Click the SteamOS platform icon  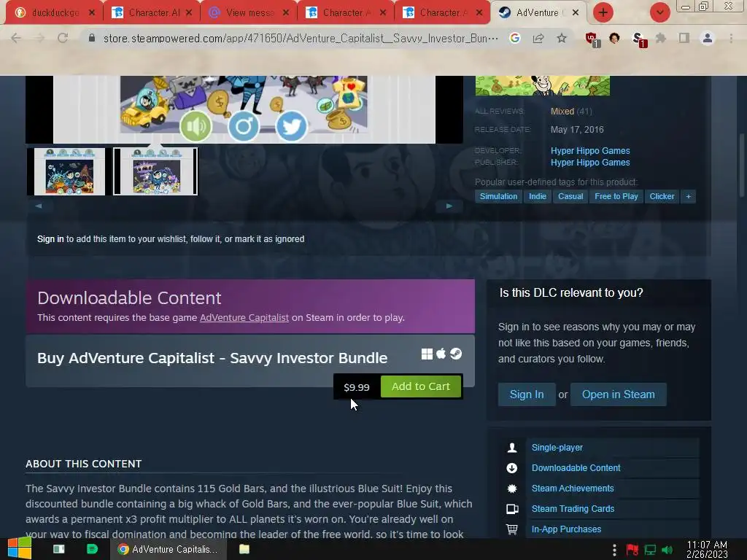click(456, 354)
